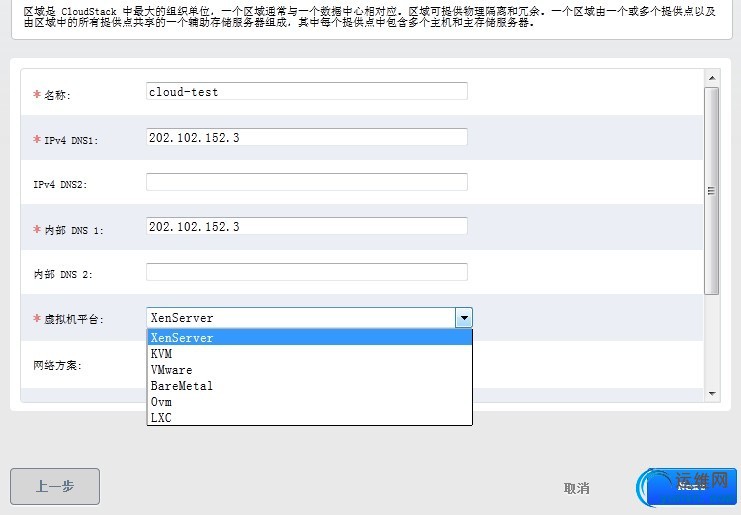Click the scrollbar up arrow
Image resolution: width=741 pixels, height=515 pixels.
coord(712,78)
